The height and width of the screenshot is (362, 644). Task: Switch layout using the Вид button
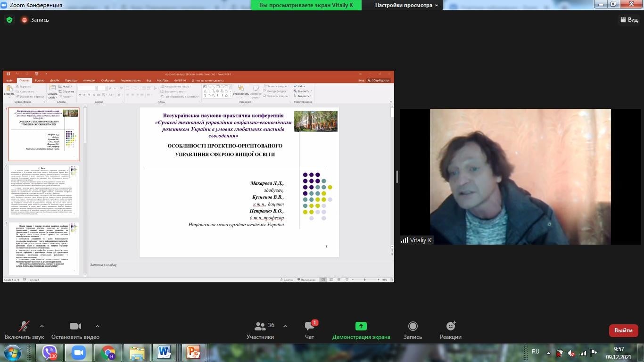click(x=628, y=20)
